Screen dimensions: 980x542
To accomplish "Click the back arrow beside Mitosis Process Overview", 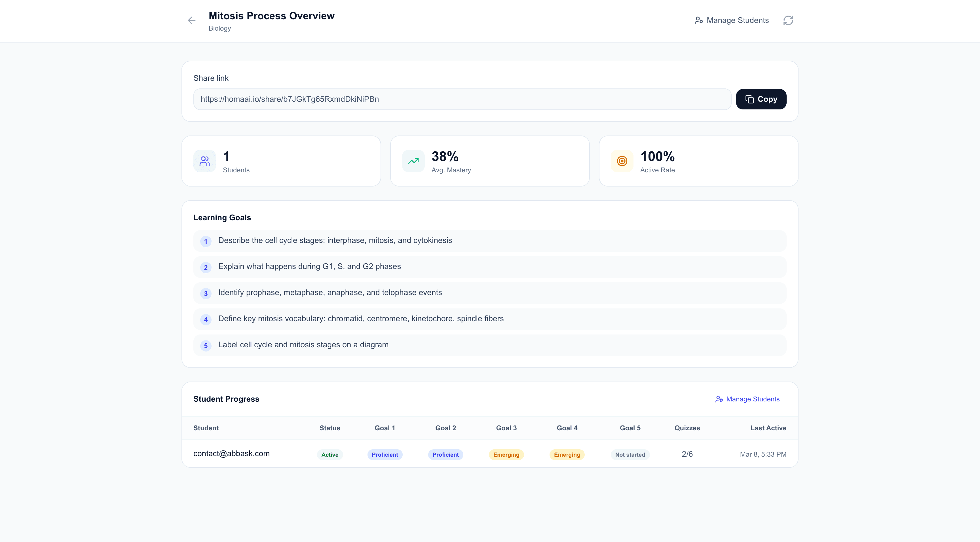I will pyautogui.click(x=191, y=20).
